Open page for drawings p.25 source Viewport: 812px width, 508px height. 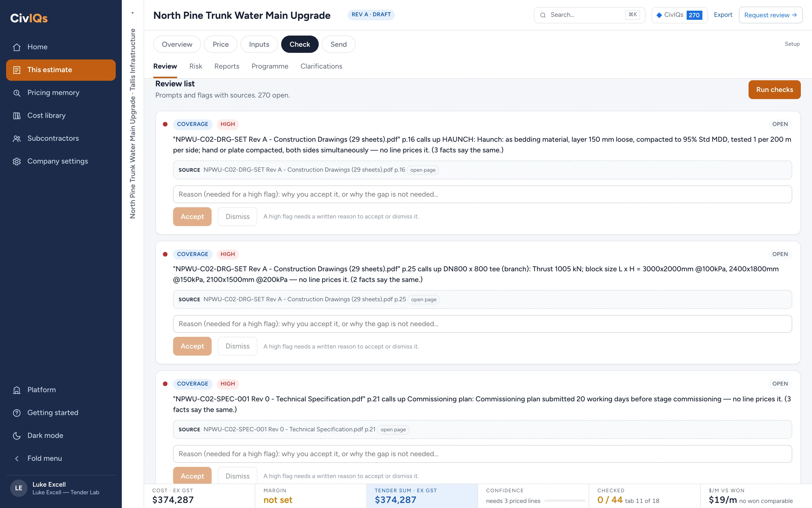tap(424, 300)
